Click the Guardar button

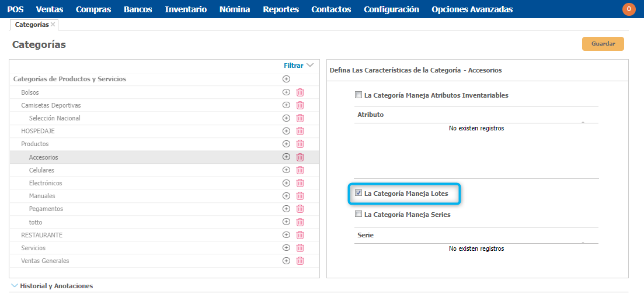pyautogui.click(x=603, y=44)
